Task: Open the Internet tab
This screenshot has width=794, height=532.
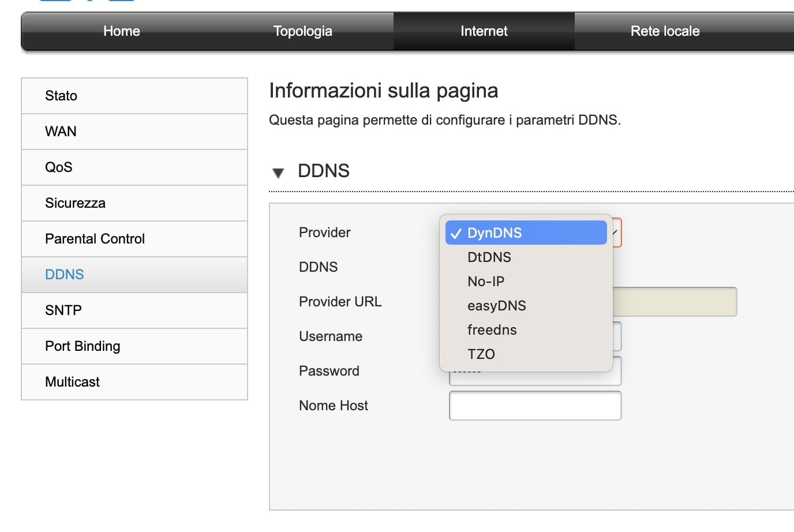Action: click(x=484, y=31)
